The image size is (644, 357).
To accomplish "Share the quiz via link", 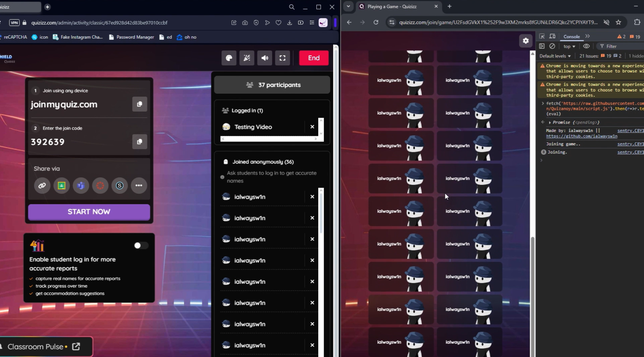I will point(42,185).
